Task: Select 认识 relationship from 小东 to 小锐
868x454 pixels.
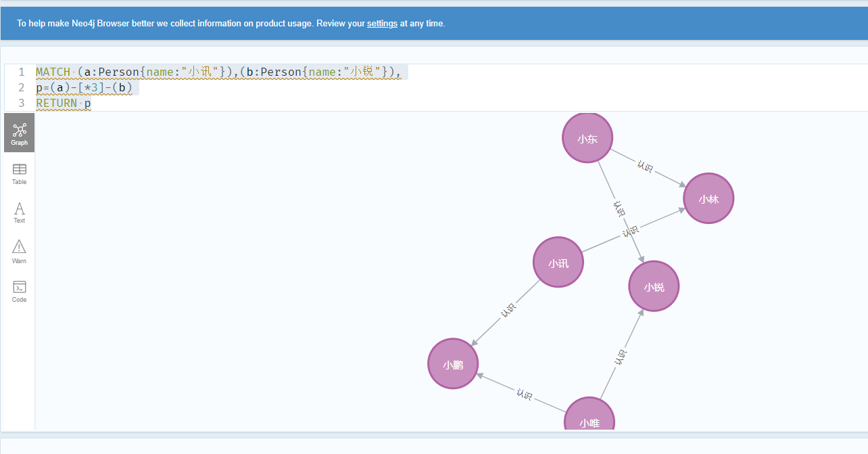Action: 618,207
